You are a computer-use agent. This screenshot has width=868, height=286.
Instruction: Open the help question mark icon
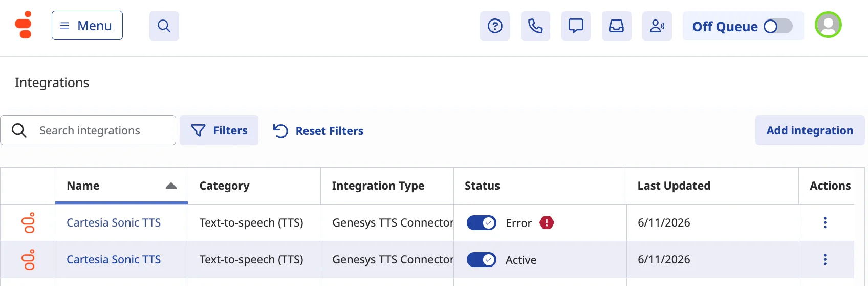tap(495, 26)
